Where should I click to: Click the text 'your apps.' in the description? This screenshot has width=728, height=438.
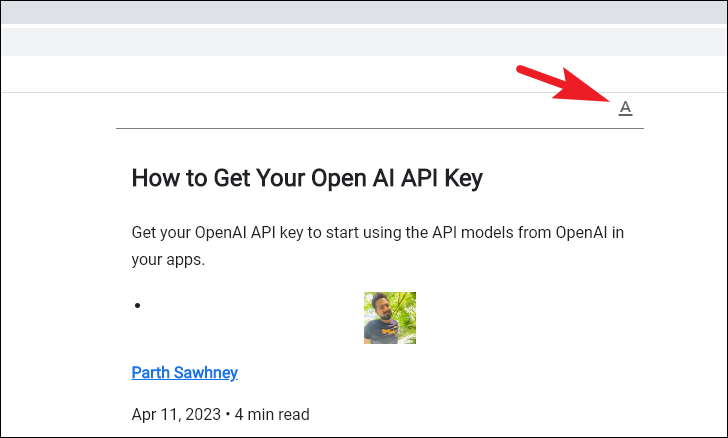168,260
